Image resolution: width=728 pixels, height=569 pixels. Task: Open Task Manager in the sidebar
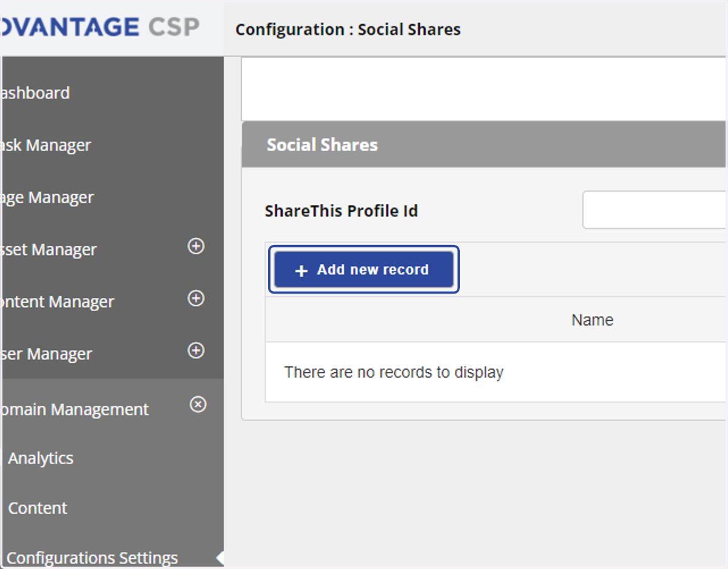[x=45, y=145]
